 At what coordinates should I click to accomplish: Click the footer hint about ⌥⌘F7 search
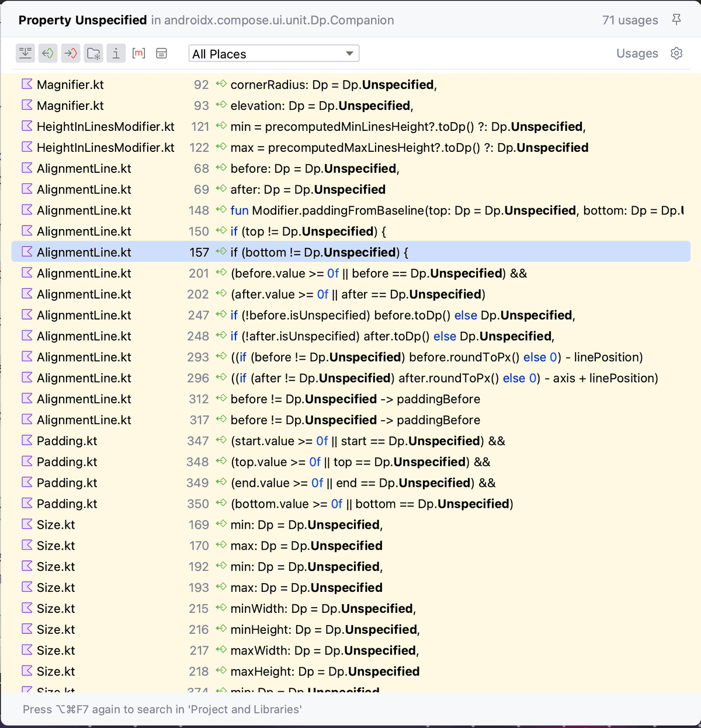[162, 709]
